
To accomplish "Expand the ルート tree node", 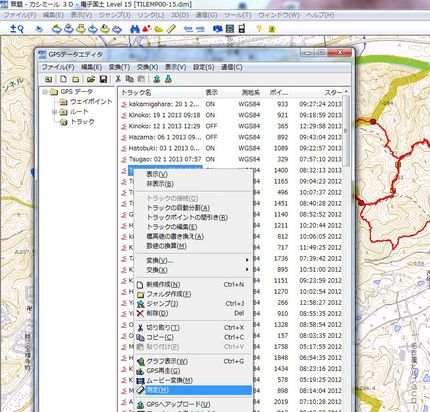I will 54,112.
